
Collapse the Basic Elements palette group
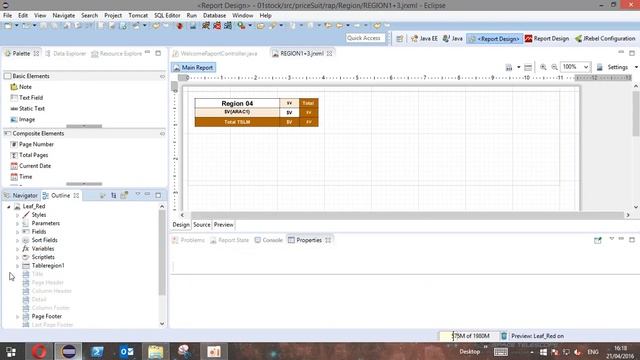point(162,76)
